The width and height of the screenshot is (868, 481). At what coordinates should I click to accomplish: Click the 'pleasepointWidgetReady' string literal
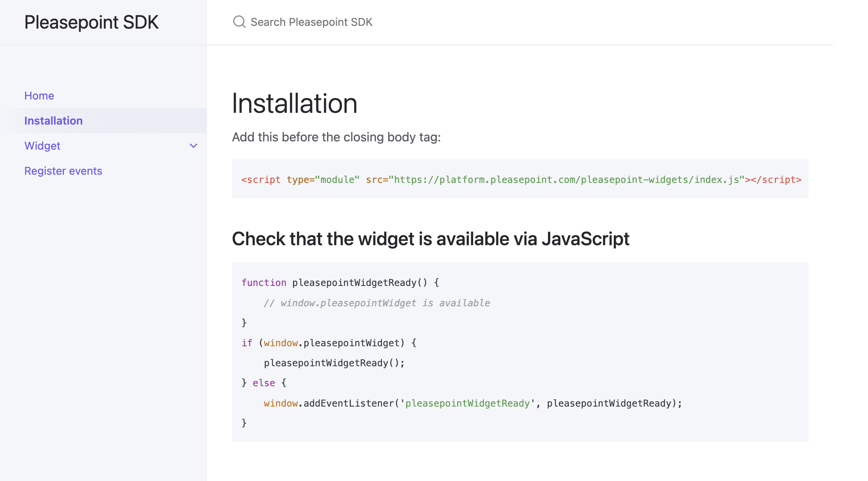click(467, 403)
